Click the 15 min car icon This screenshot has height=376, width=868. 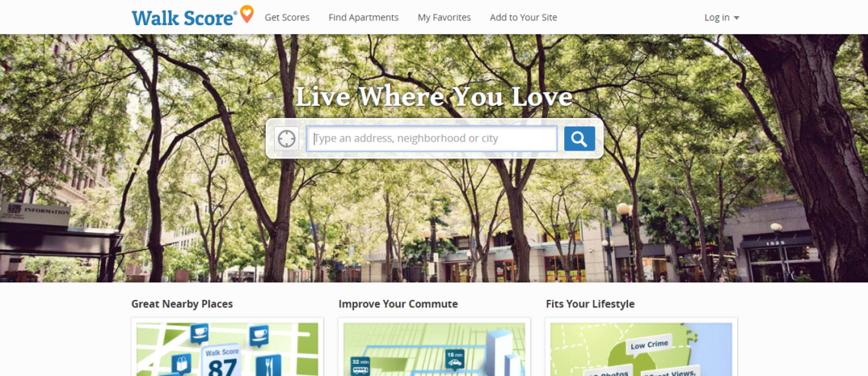[455, 359]
